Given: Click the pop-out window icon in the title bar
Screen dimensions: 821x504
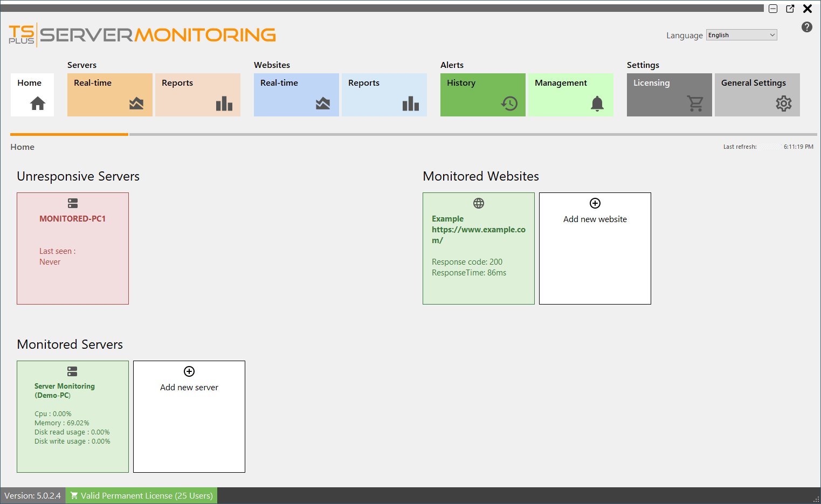Looking at the screenshot, I should point(790,9).
